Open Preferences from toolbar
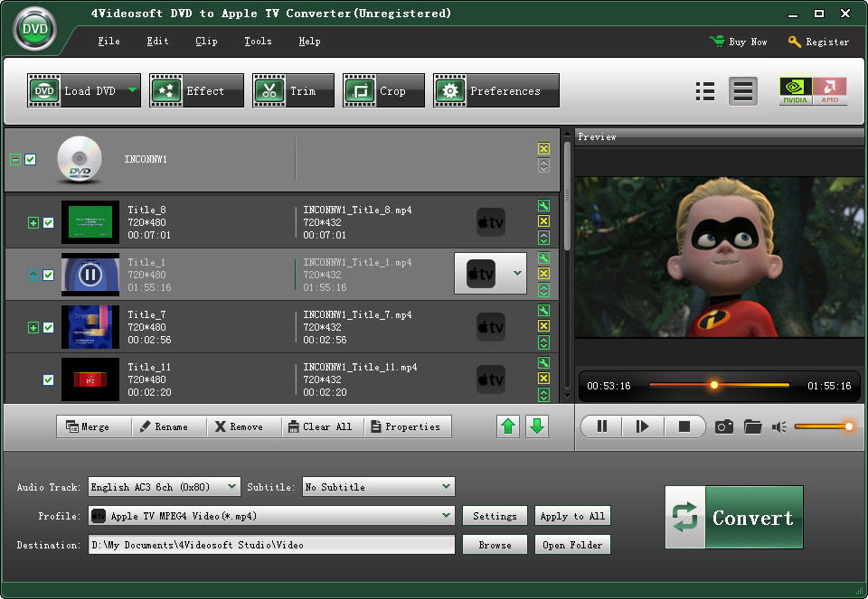Screen dimensions: 868x599 point(496,90)
